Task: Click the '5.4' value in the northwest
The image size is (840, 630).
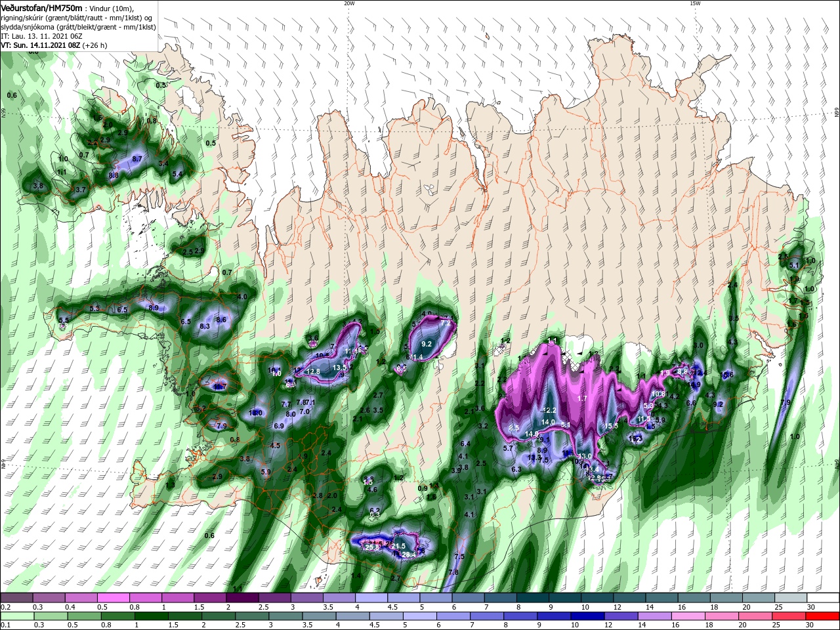Action: [177, 174]
